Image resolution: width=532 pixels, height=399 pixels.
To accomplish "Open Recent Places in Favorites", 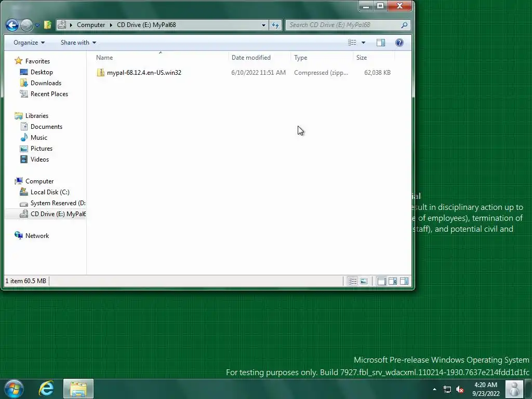I will 49,94.
